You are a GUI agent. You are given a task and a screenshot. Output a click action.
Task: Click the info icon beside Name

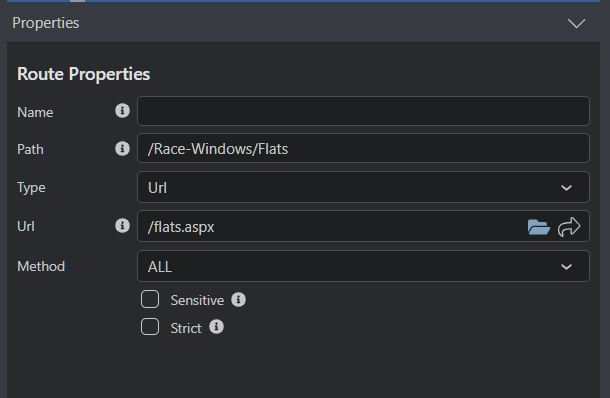122,111
